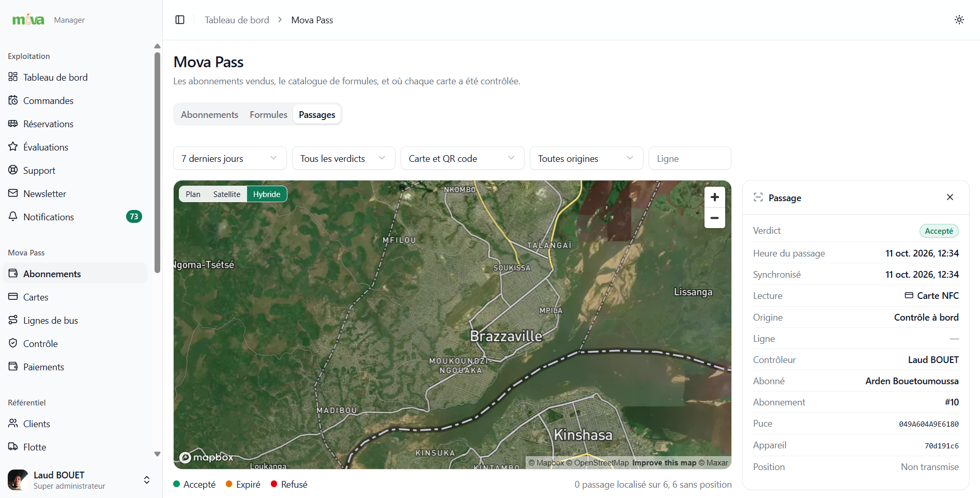Open Commandes from the sidebar
The width and height of the screenshot is (980, 498).
[x=75, y=100]
